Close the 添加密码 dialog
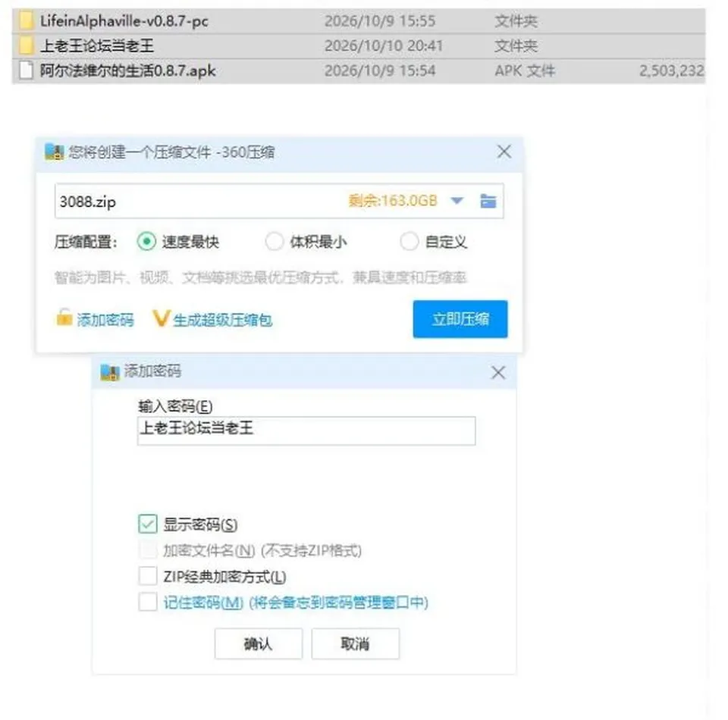 click(x=498, y=373)
